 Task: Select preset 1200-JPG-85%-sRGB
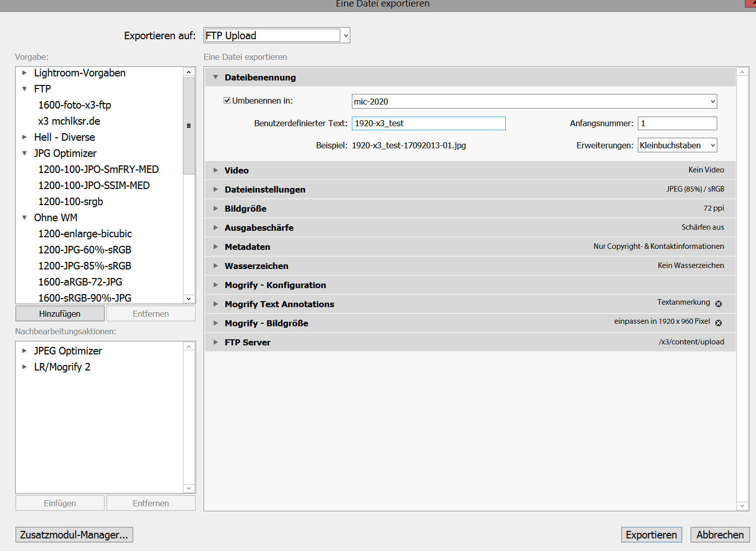(x=85, y=266)
